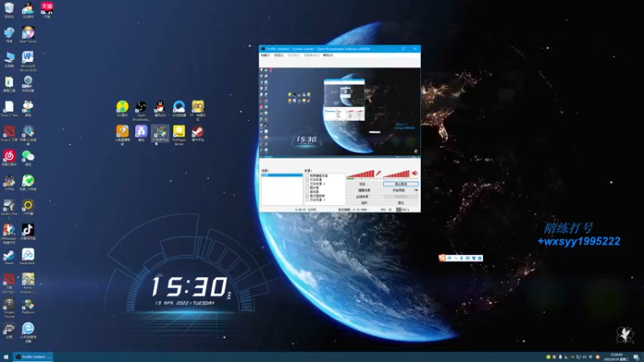Click the Start Recording button
644x362 pixels.
coord(398,191)
